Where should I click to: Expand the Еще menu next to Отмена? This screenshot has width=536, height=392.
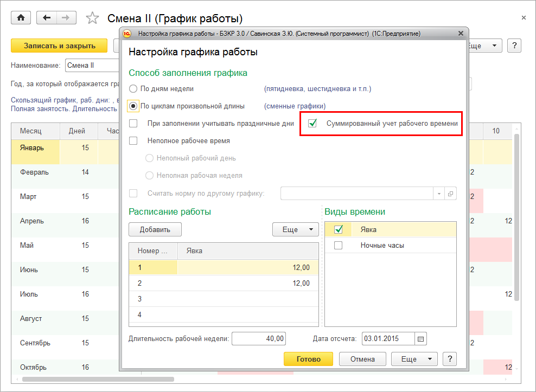pos(413,359)
